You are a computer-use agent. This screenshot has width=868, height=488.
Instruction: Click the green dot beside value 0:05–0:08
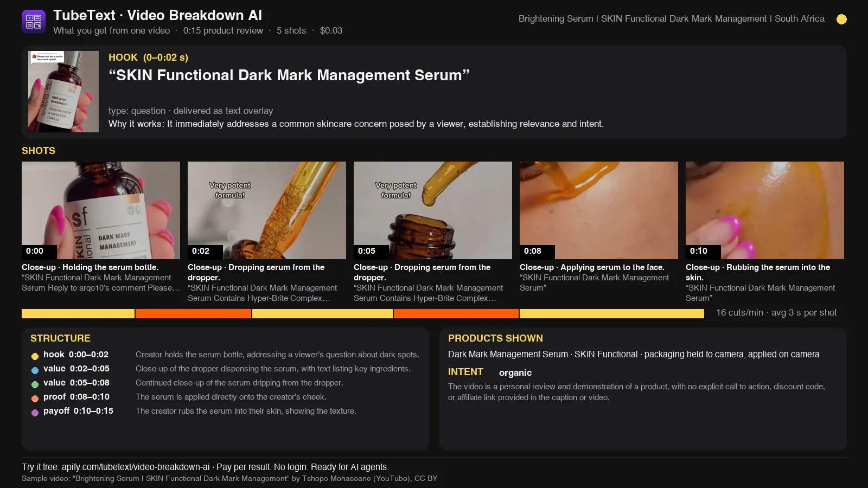pyautogui.click(x=35, y=384)
